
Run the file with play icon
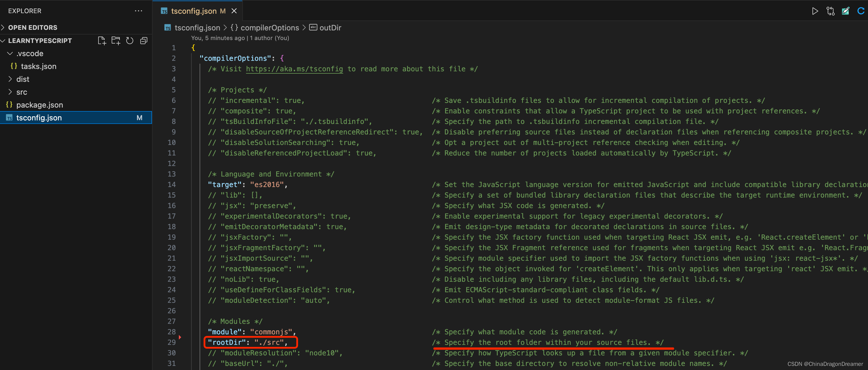(x=815, y=11)
